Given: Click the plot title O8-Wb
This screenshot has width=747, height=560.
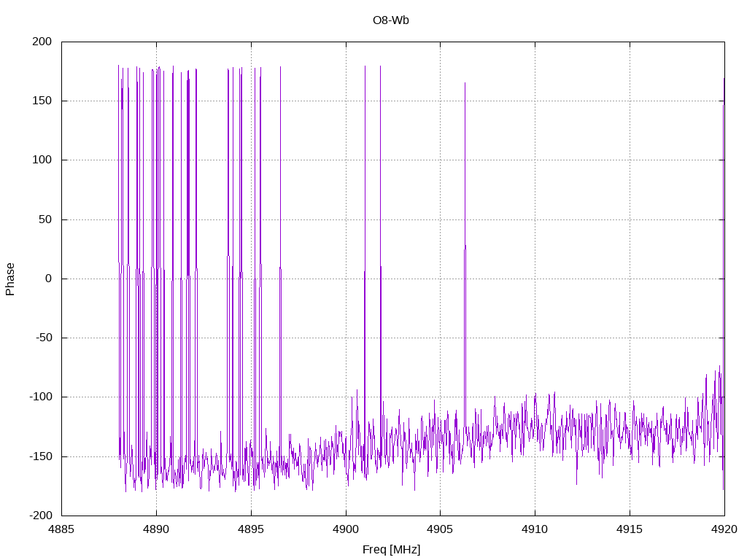Looking at the screenshot, I should 391,20.
